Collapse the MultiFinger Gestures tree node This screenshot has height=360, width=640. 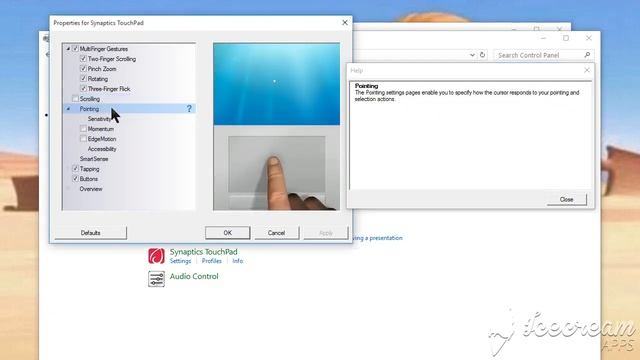(x=68, y=49)
